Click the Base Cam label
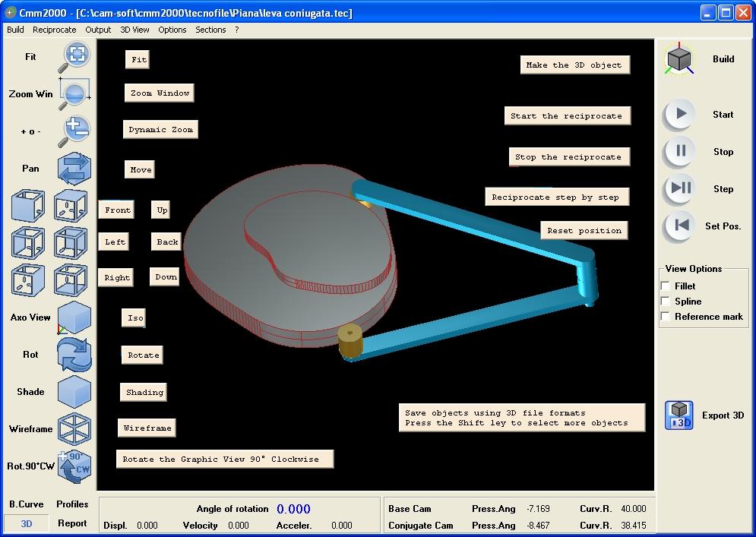 pyautogui.click(x=410, y=509)
